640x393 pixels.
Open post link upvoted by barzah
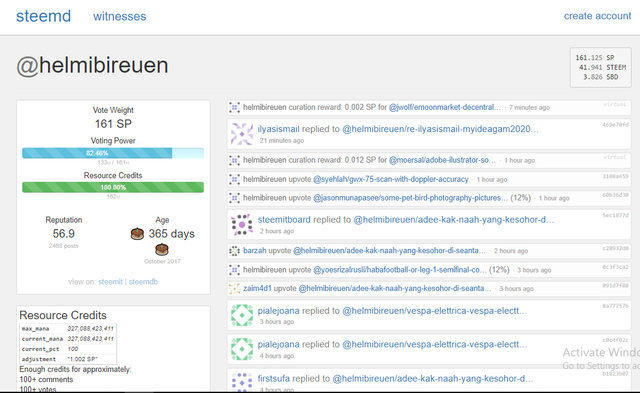click(x=389, y=251)
